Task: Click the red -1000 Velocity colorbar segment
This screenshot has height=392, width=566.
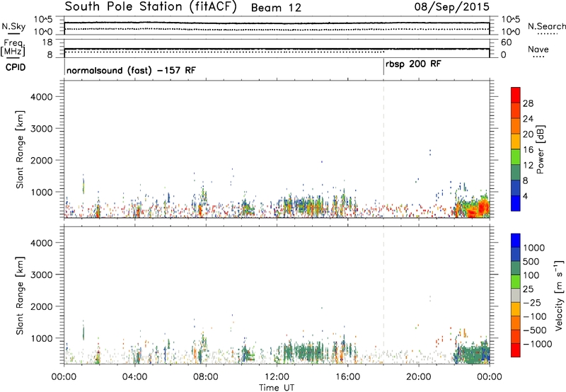Action: [x=516, y=350]
